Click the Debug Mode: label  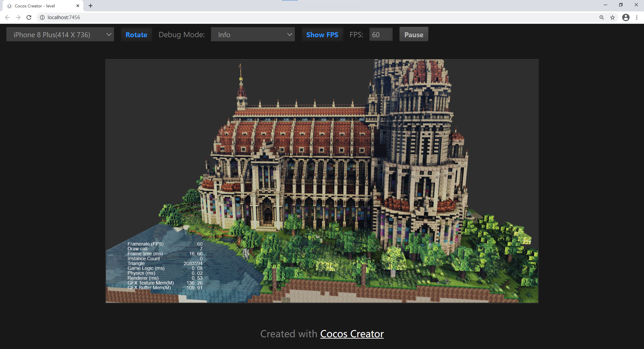point(181,35)
